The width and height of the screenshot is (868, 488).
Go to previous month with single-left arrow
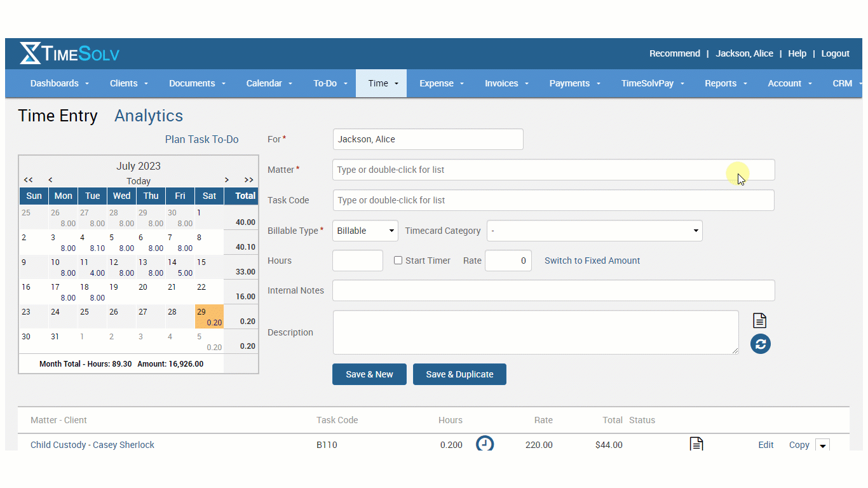50,180
